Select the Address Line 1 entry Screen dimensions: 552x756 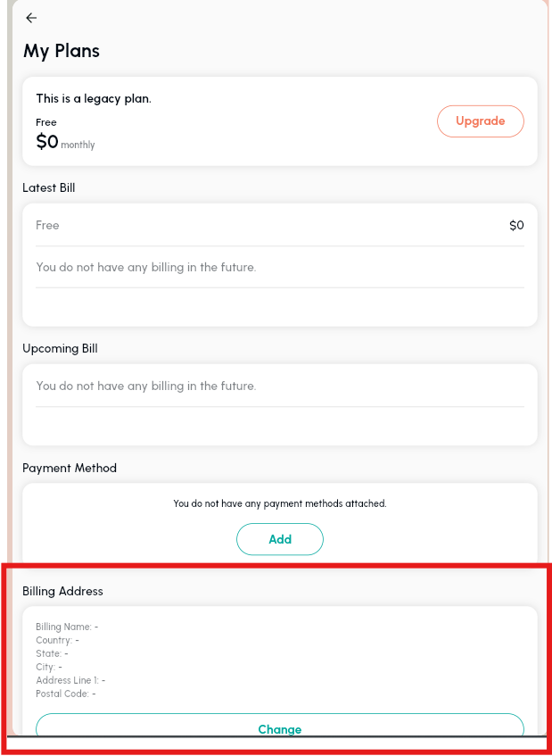70,680
